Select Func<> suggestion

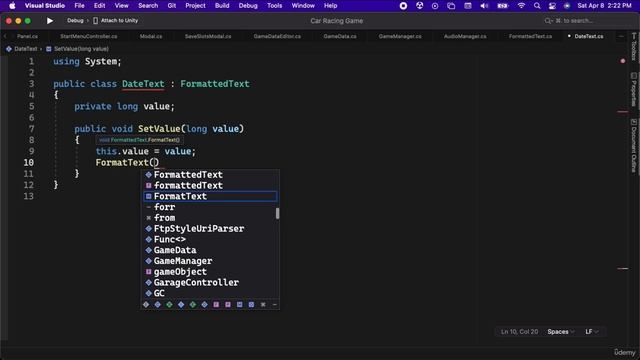(210, 239)
